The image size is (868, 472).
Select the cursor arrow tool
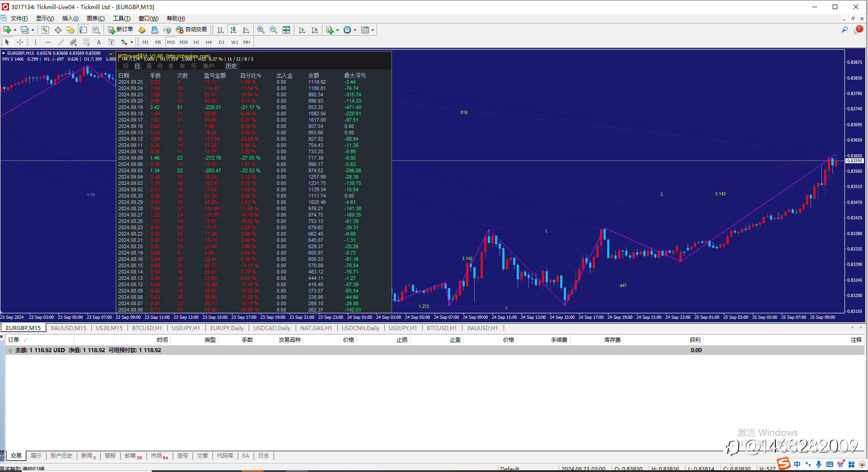coord(7,42)
